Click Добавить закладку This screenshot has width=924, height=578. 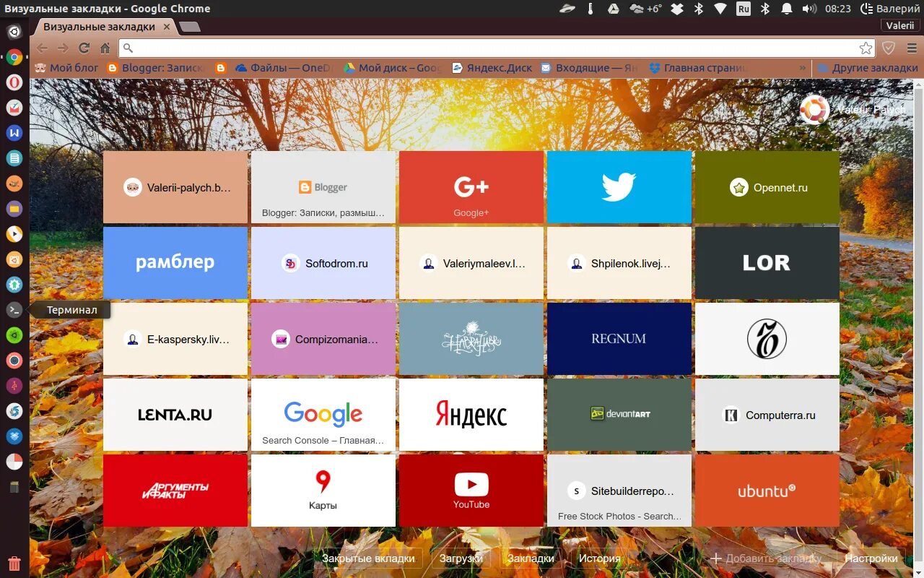(x=766, y=558)
